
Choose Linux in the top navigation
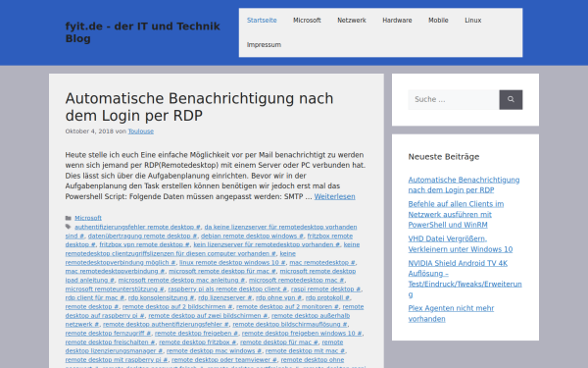[473, 21]
